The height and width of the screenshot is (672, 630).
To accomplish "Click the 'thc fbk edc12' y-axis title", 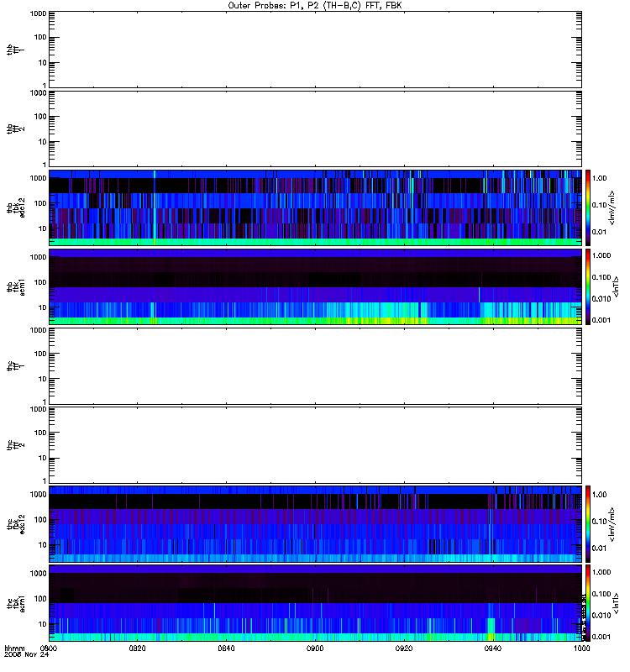I will (16, 524).
